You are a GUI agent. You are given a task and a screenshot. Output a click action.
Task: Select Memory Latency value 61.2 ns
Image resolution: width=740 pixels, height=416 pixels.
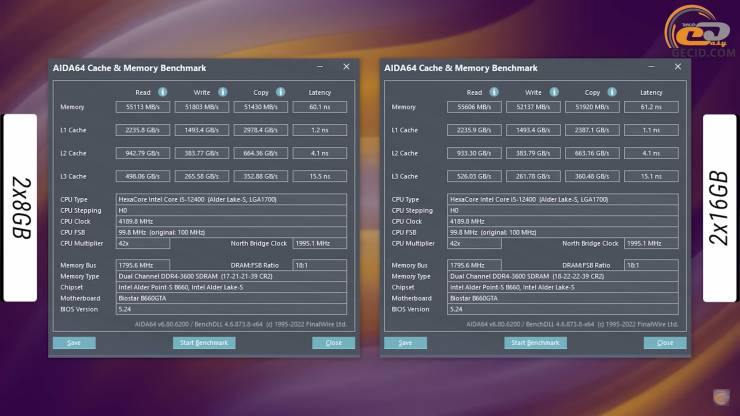pos(651,107)
